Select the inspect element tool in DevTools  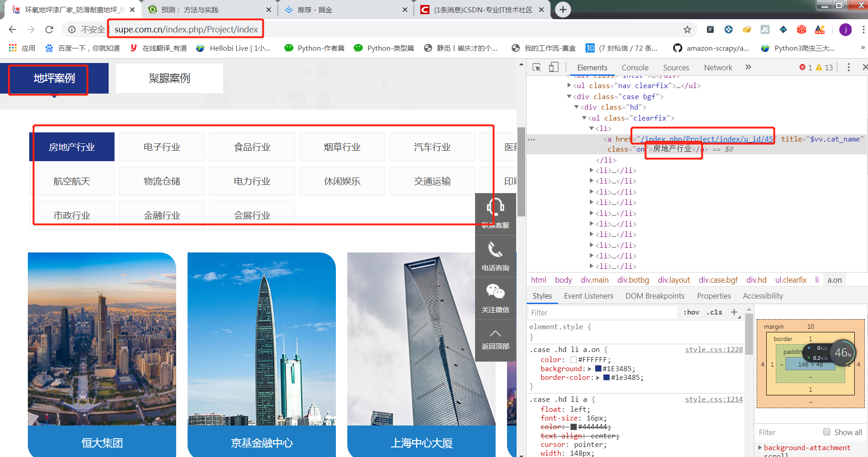tap(537, 67)
